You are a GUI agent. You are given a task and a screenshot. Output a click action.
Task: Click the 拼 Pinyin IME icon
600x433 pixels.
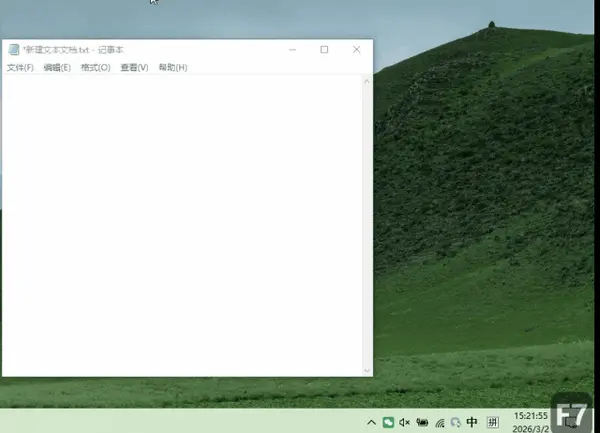[x=493, y=422]
